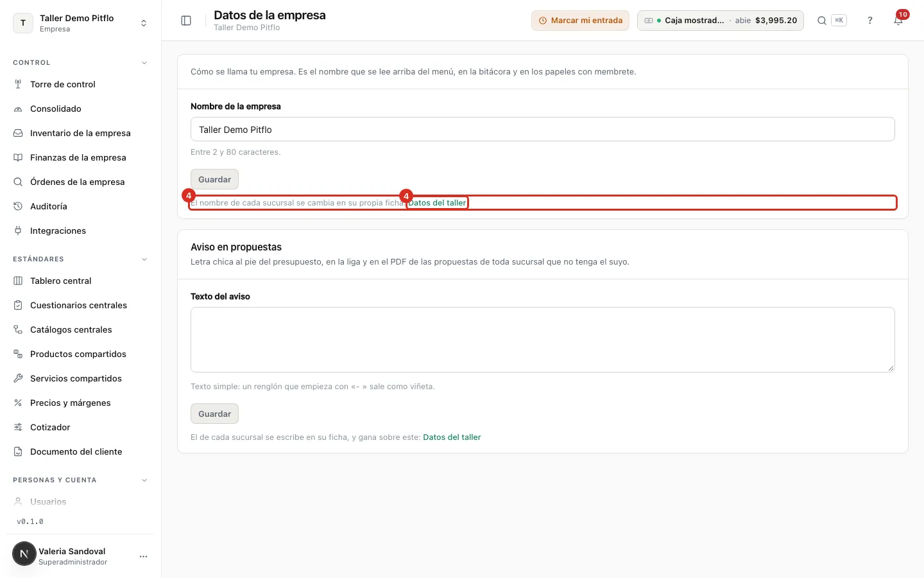
Task: Open the Caja mostrador cash register status
Action: tap(721, 21)
